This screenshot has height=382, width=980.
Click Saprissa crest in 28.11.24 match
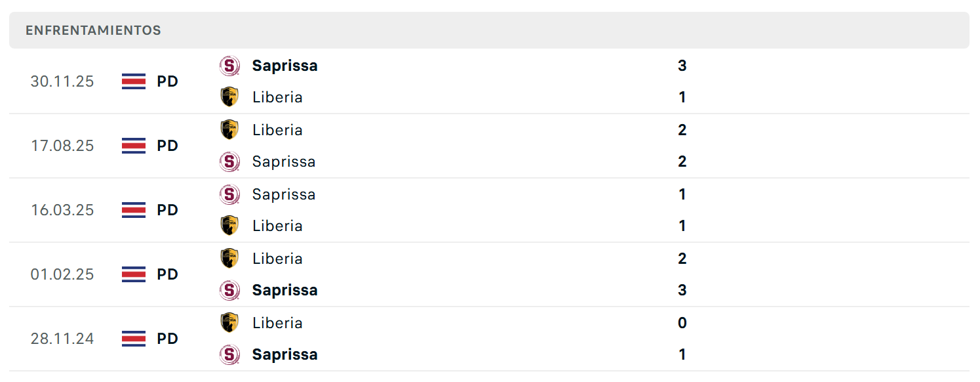pos(229,354)
